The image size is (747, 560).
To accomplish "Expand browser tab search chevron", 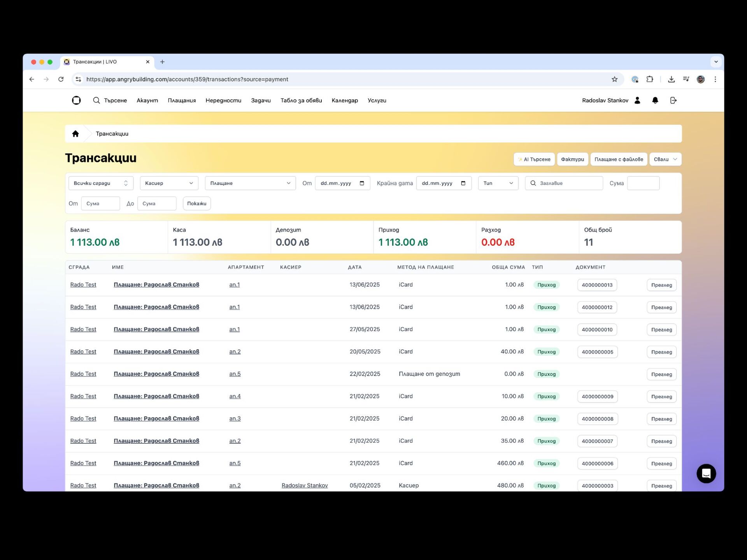I will click(x=716, y=62).
